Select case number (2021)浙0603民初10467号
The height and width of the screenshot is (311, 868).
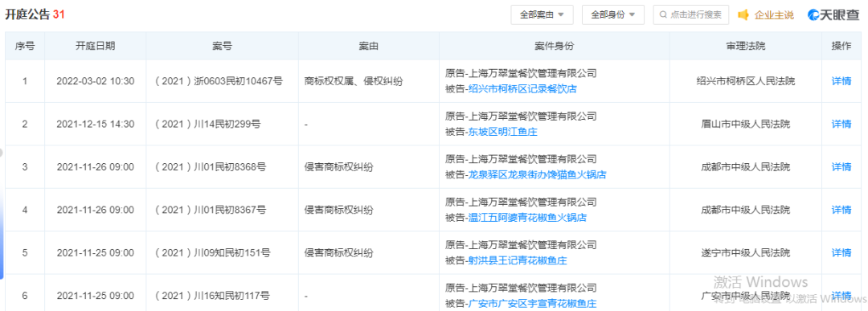click(219, 81)
